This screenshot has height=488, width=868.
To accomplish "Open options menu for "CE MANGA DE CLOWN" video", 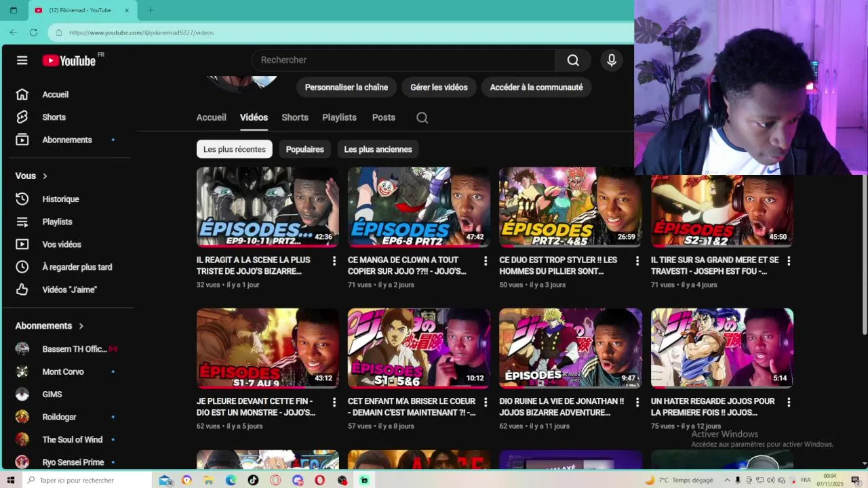I will click(485, 261).
